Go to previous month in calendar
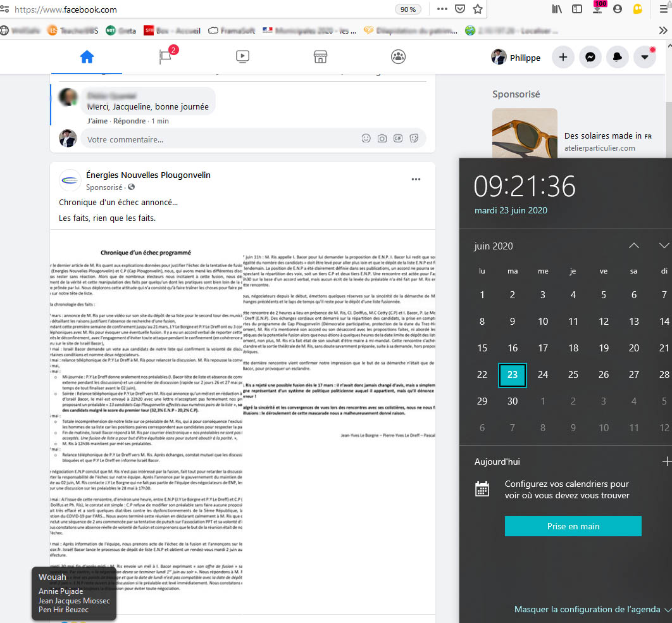The width and height of the screenshot is (672, 623). coord(634,246)
